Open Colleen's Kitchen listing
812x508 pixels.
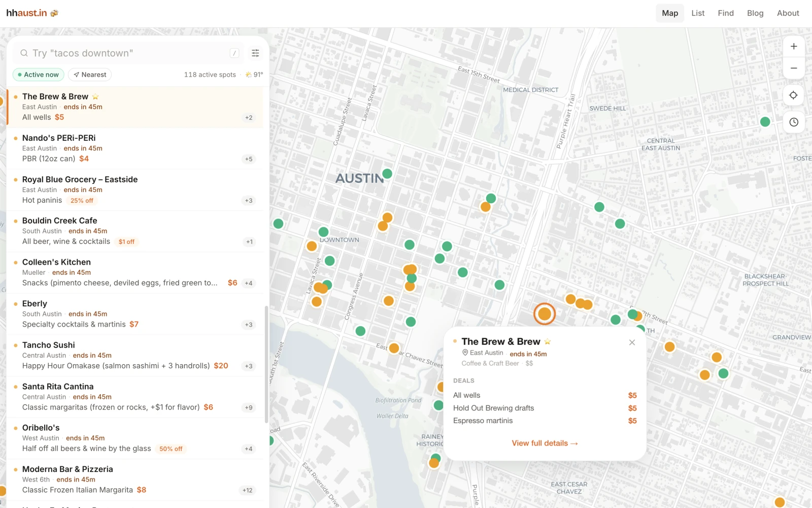click(x=135, y=273)
